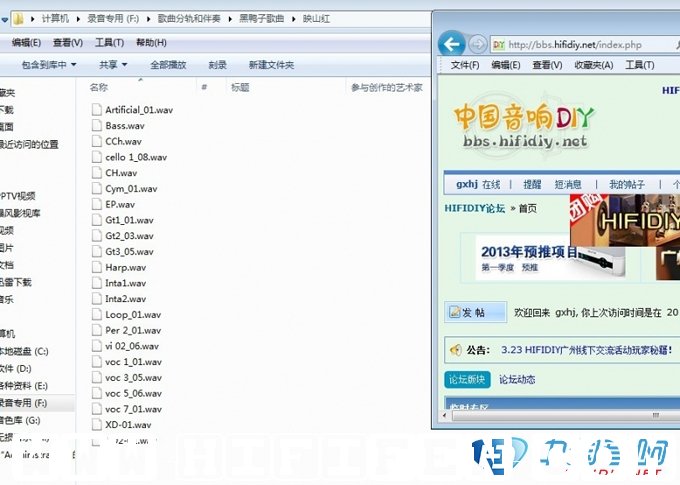Select 录音专用 (F:) drive in sidebar
Screen dimensions: 680x485
pyautogui.click(x=22, y=403)
